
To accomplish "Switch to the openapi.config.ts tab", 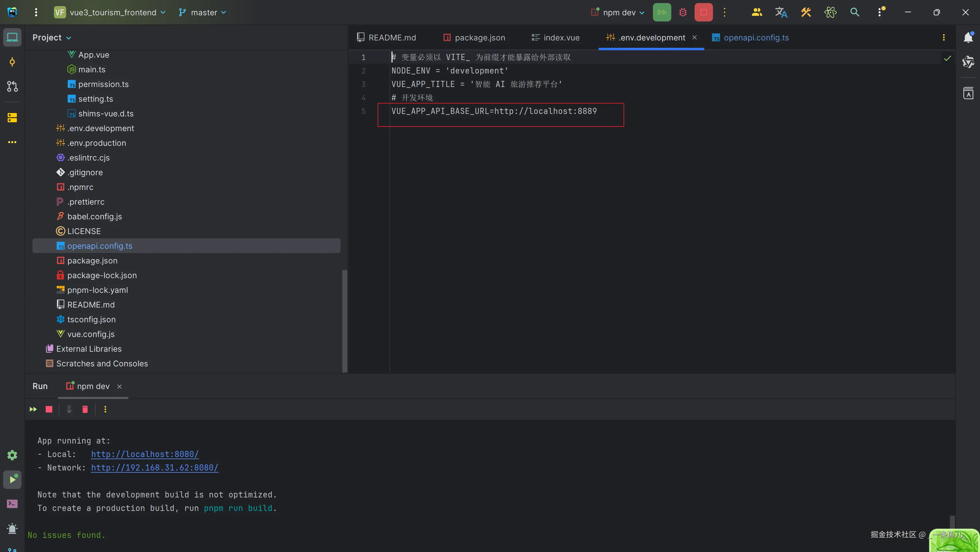I will [x=756, y=38].
